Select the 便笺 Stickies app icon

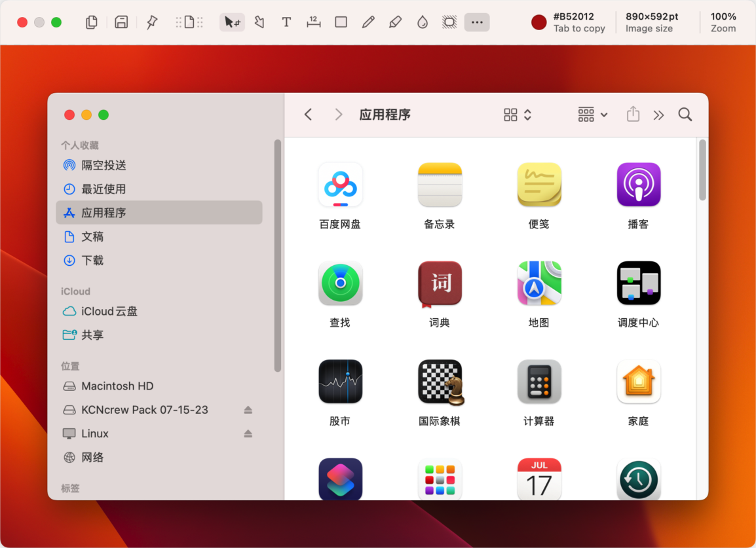(539, 185)
